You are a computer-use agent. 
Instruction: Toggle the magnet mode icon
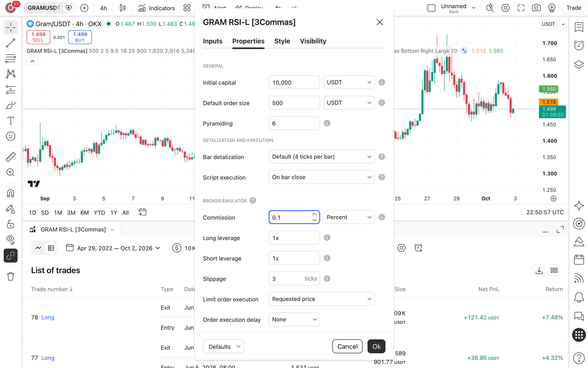[10, 193]
